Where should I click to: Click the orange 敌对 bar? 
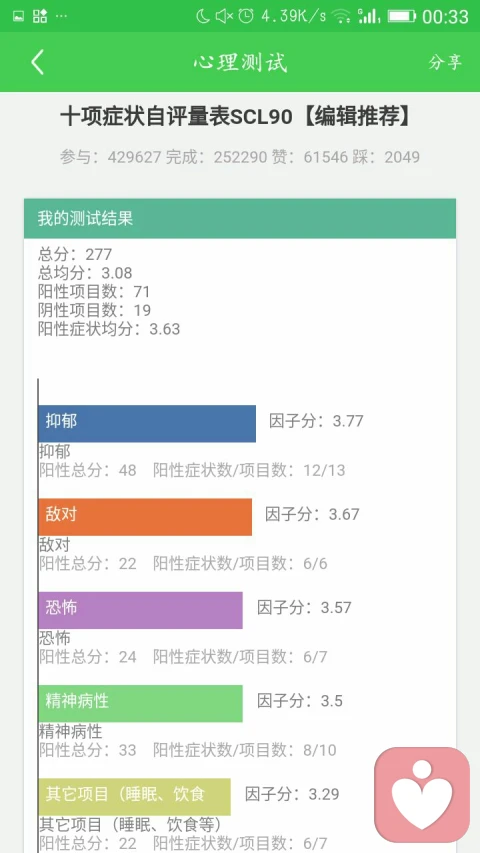pyautogui.click(x=145, y=517)
